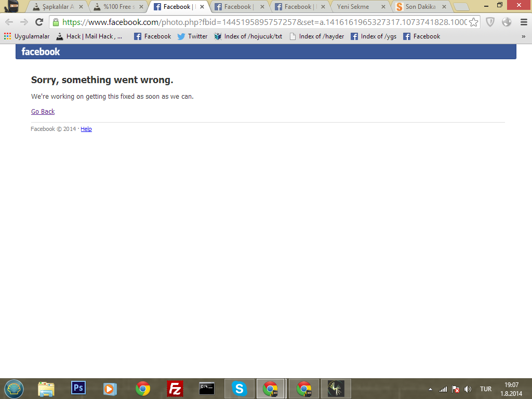Show hidden system tray icons

click(x=430, y=389)
